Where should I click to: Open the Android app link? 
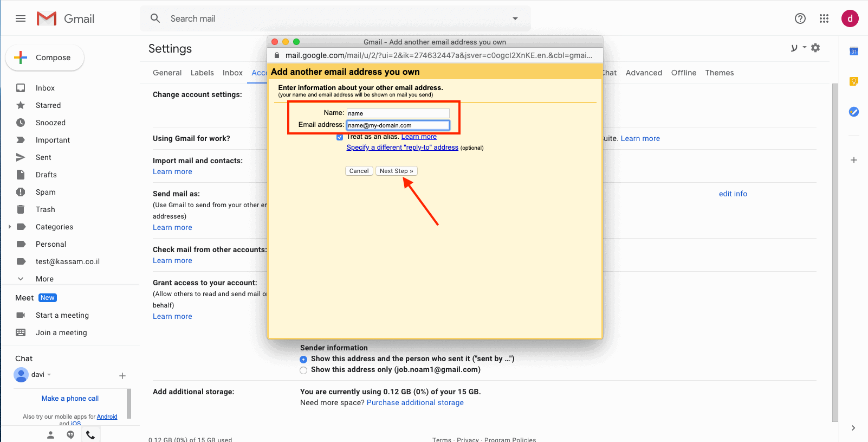(x=107, y=417)
